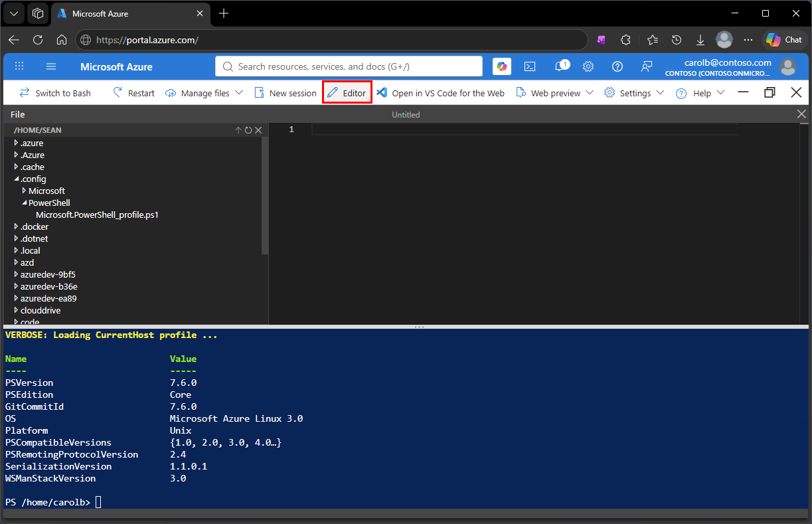
Task: Click the terminal prompt PS /home/carolb>
Action: click(x=47, y=502)
